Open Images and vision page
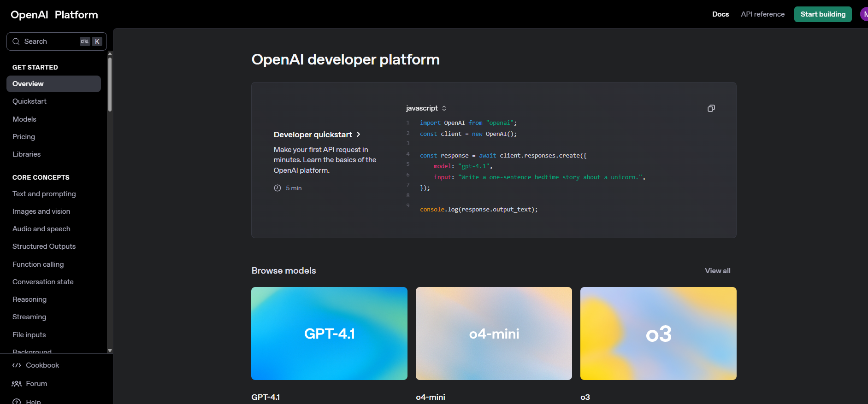Image resolution: width=868 pixels, height=404 pixels. tap(41, 211)
